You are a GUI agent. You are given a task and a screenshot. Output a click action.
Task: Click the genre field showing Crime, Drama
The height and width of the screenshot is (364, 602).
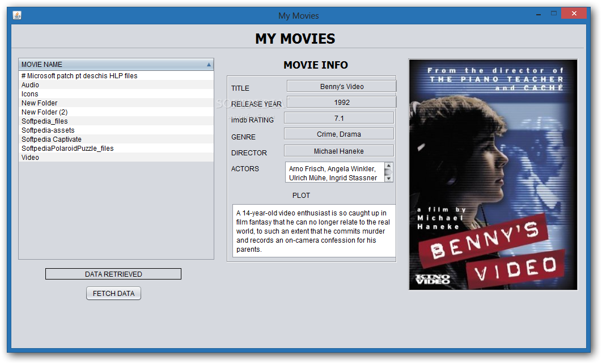coord(339,134)
